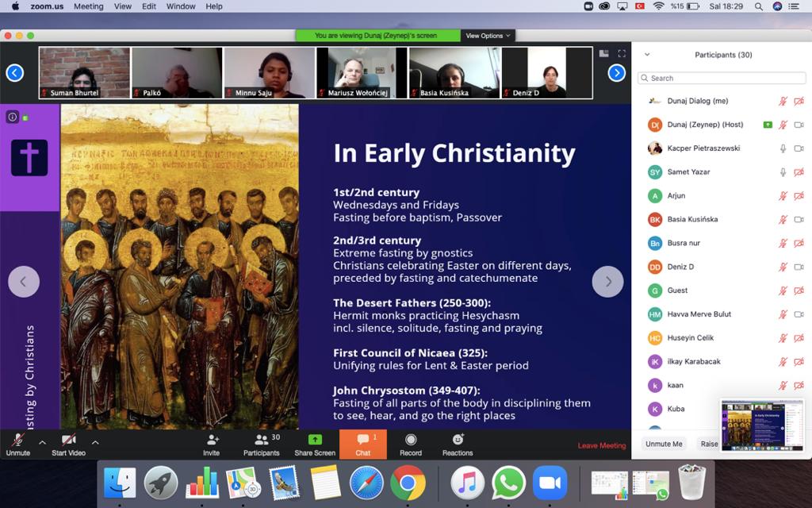Click video icon for Basia Kusińska in list
The width and height of the screenshot is (812, 508).
tap(799, 219)
